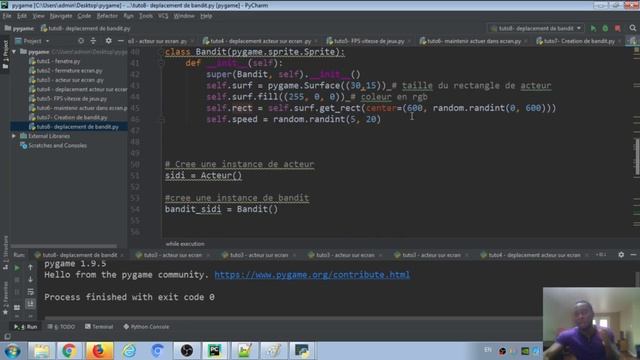Launch Google Chrome from taskbar

click(69, 351)
